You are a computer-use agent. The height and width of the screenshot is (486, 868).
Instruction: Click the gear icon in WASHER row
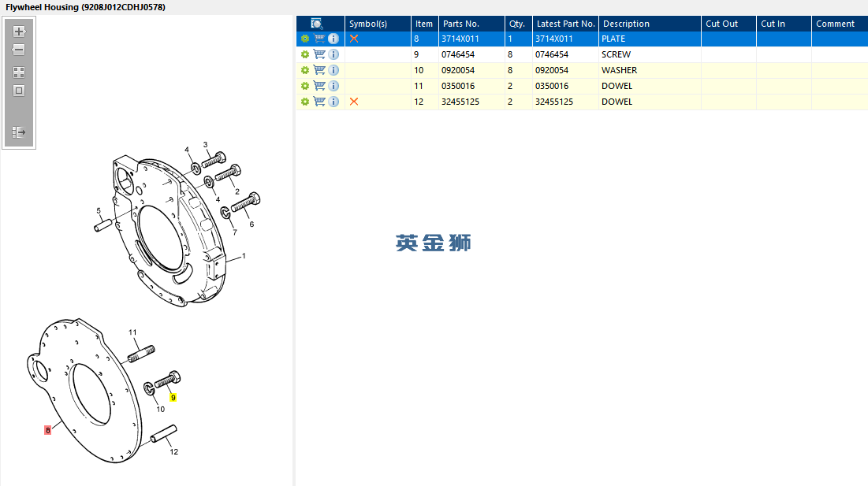click(305, 70)
